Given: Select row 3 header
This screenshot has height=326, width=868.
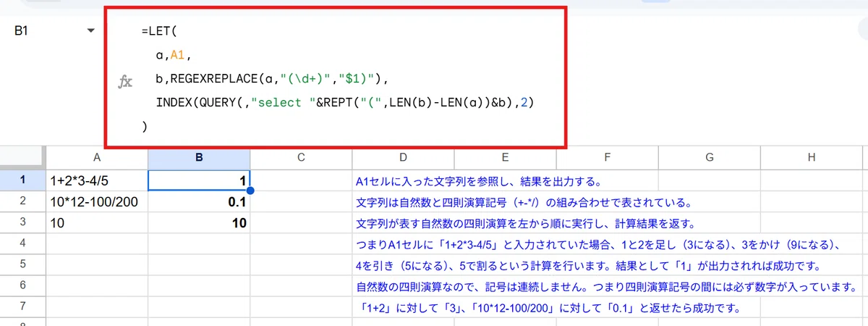Looking at the screenshot, I should point(22,223).
